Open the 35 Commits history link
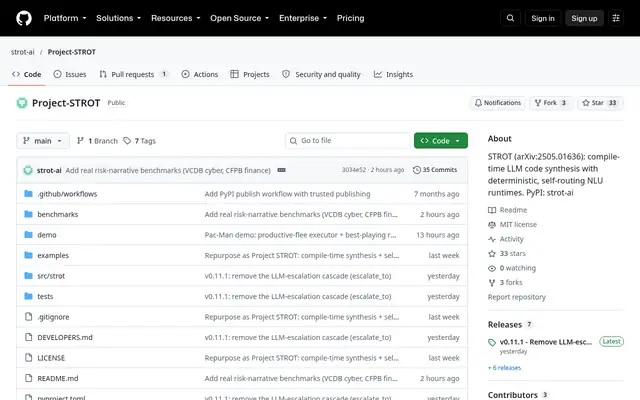Image resolution: width=640 pixels, height=400 pixels. (435, 170)
